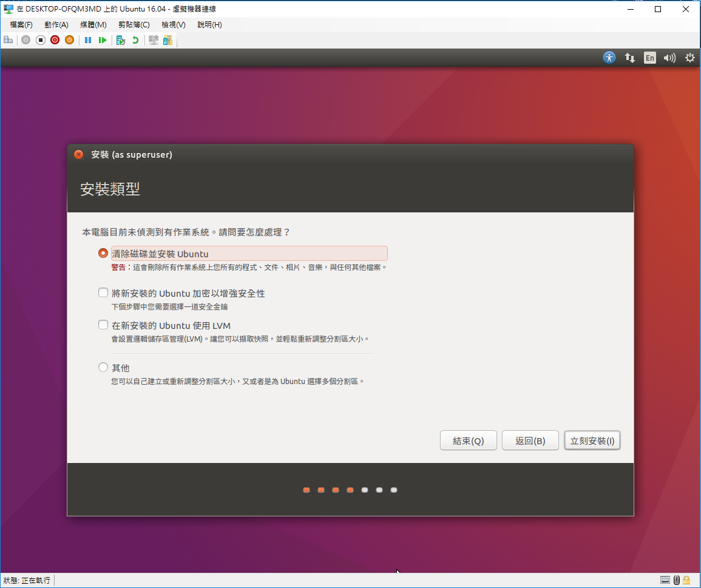The height and width of the screenshot is (588, 701).
Task: Pause the virtual machine
Action: [x=88, y=40]
